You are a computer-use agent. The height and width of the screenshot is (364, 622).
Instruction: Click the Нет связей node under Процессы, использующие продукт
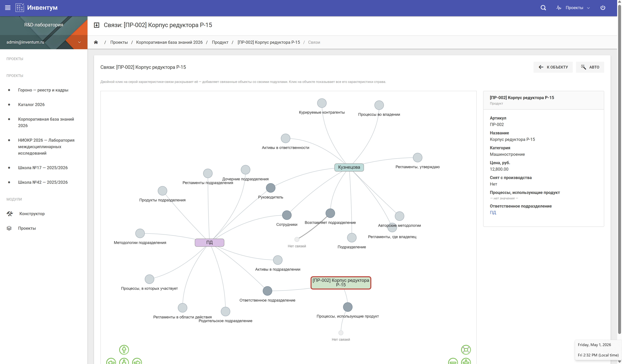341,333
